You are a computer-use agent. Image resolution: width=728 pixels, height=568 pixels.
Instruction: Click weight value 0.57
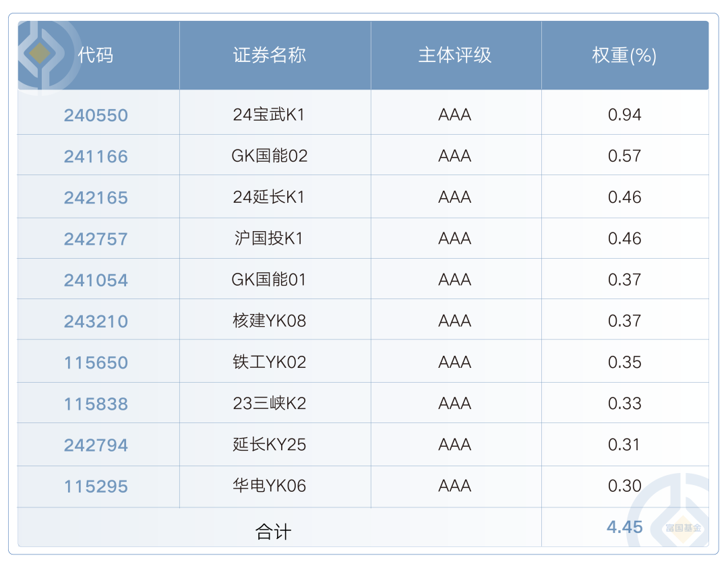[624, 156]
